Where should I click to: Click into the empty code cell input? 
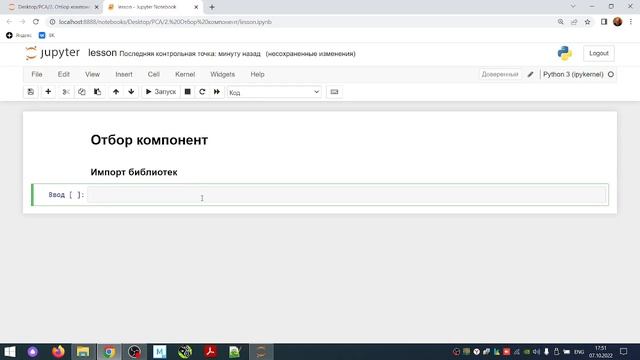pos(347,195)
